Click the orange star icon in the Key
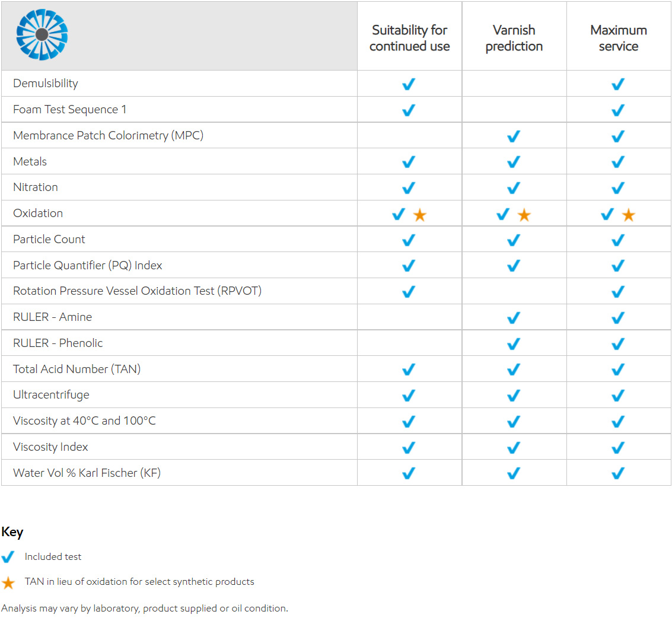The image size is (672, 621). point(8,582)
